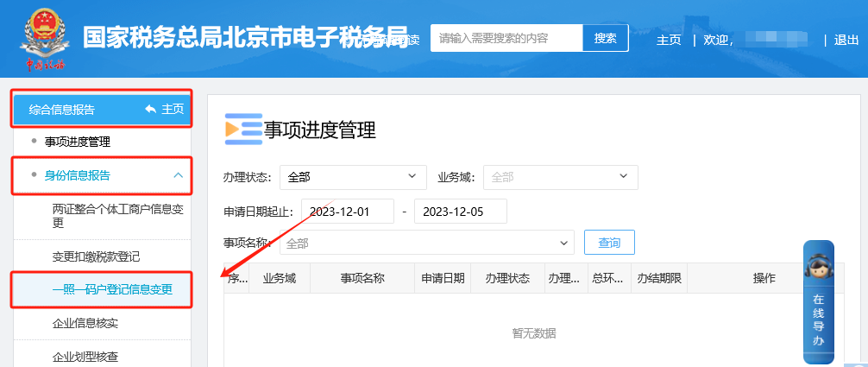
Task: Click the 办结期限 column header
Action: 659,278
